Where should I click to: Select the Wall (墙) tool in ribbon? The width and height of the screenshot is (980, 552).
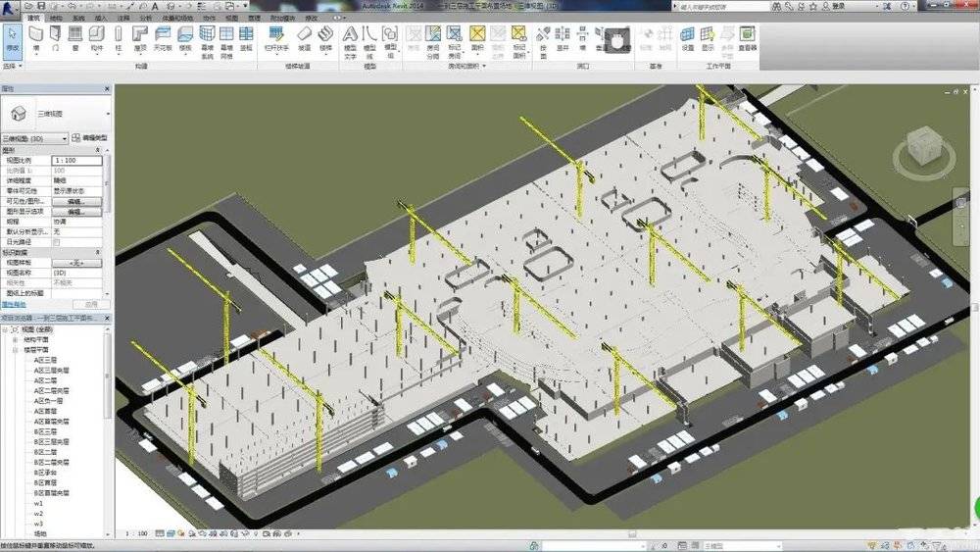point(35,39)
